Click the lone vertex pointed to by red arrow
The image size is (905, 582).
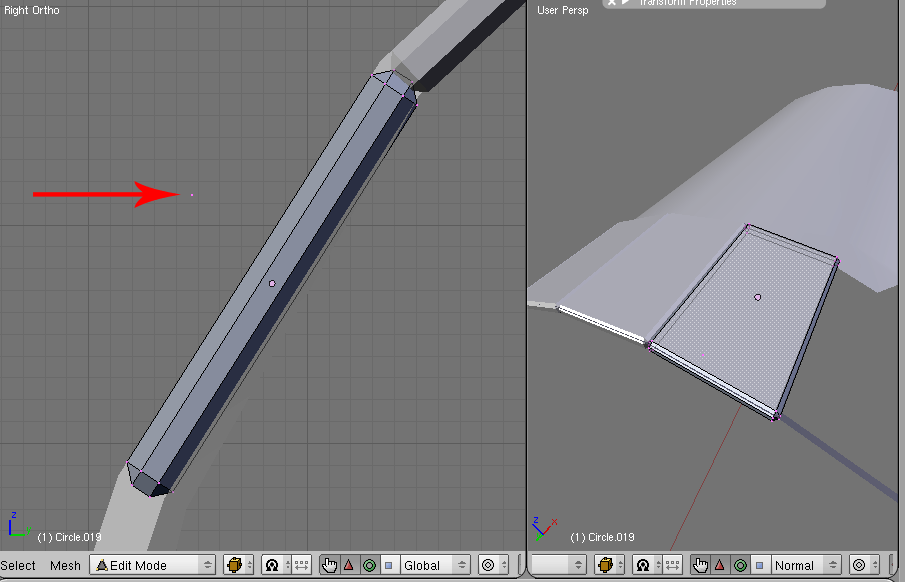[x=192, y=195]
